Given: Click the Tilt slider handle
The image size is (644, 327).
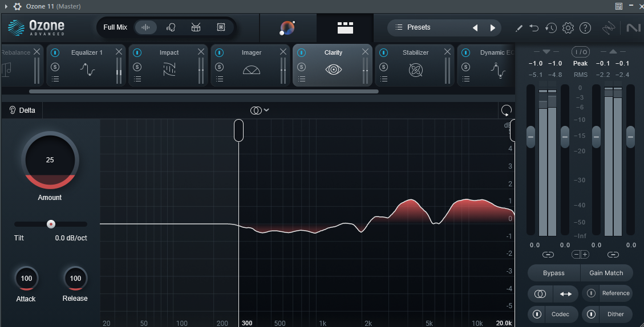Looking at the screenshot, I should [51, 224].
